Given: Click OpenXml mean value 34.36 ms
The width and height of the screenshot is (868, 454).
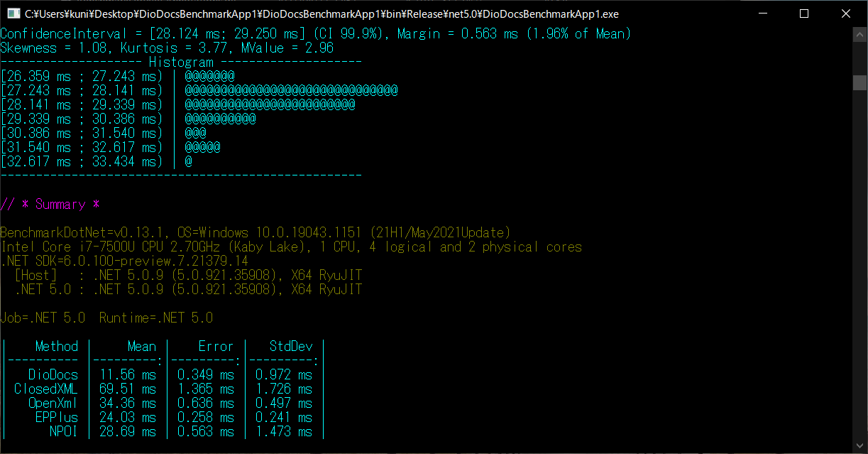Looking at the screenshot, I should click(128, 403).
